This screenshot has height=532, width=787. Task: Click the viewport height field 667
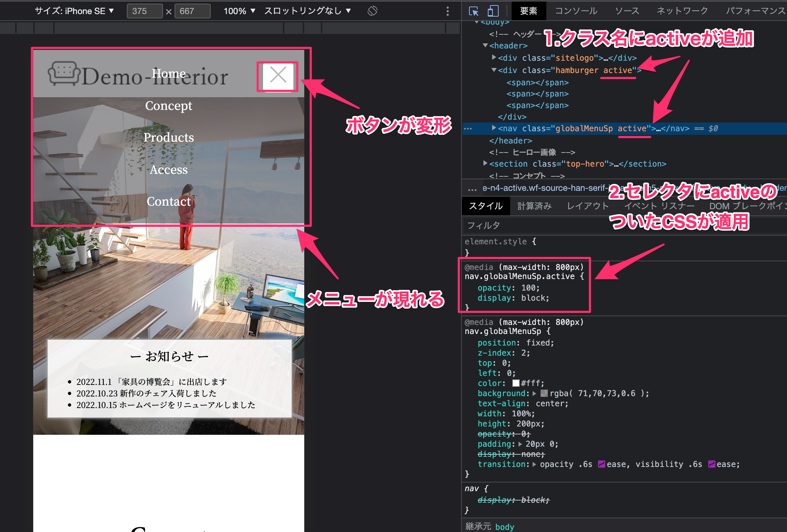(192, 11)
